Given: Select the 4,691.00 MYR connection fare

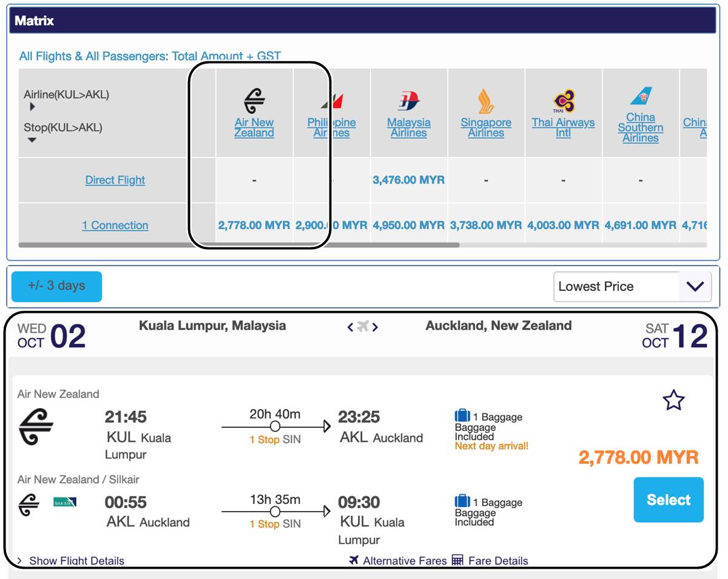Looking at the screenshot, I should coord(641,225).
